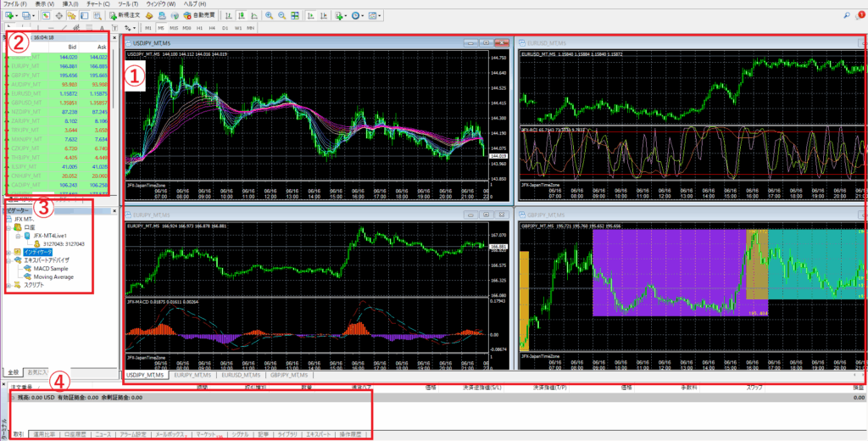
Task: Collapse the エキスパートアドバイザ tree node
Action: [x=8, y=260]
